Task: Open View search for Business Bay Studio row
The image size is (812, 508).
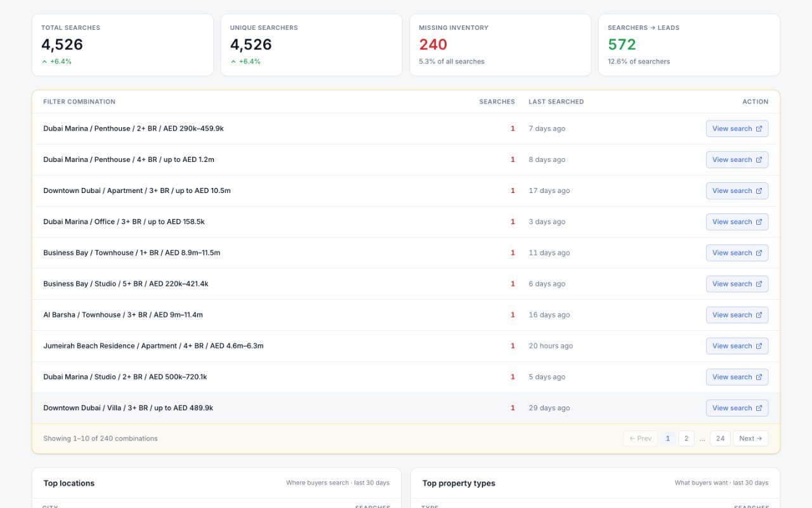Action: click(737, 284)
